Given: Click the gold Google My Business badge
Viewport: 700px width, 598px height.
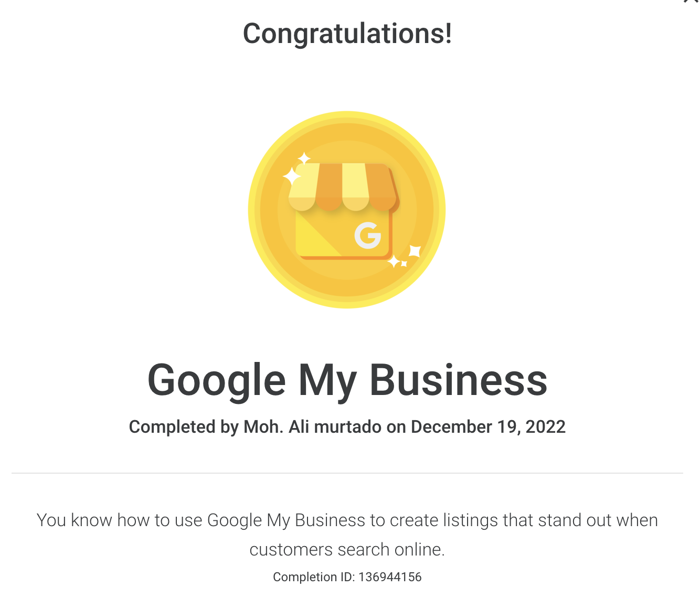Looking at the screenshot, I should click(x=347, y=209).
